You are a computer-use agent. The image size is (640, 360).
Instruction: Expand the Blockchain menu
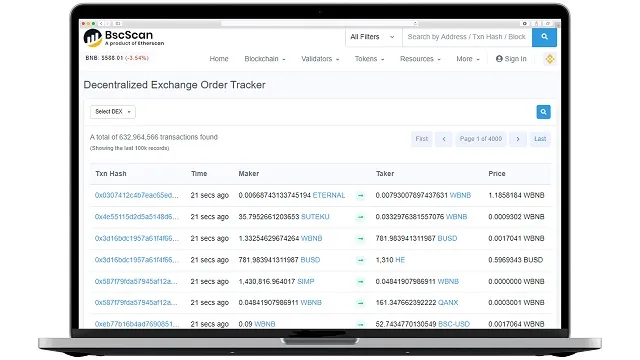pos(265,59)
